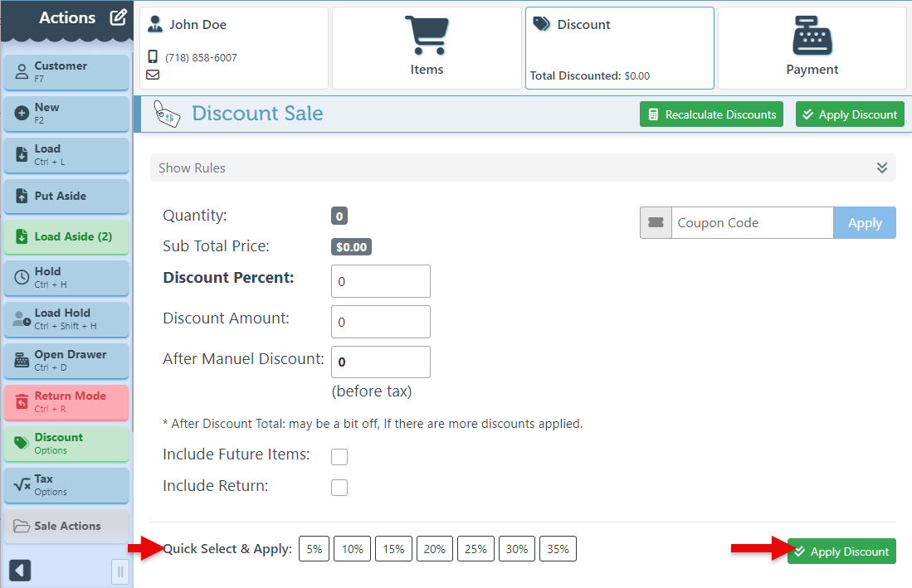Click the Recalculate Discounts button
Image resolution: width=912 pixels, height=588 pixels.
click(x=712, y=114)
